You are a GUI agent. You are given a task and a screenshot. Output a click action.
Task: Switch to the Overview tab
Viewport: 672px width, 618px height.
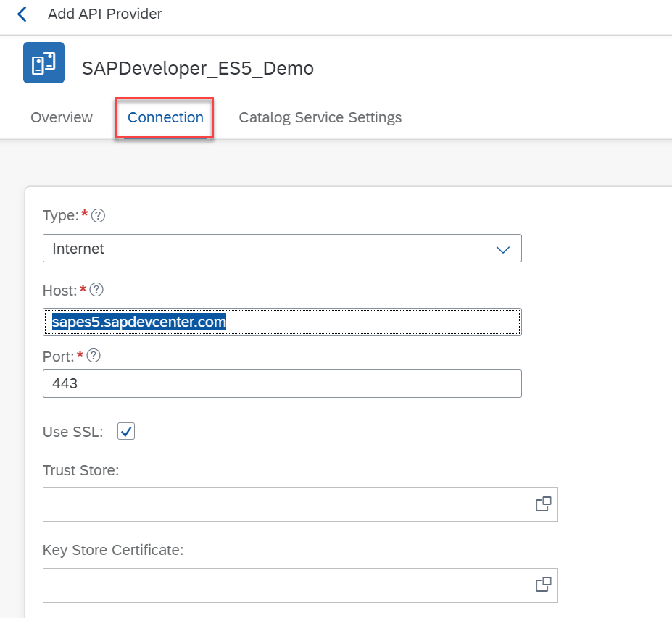click(x=62, y=117)
